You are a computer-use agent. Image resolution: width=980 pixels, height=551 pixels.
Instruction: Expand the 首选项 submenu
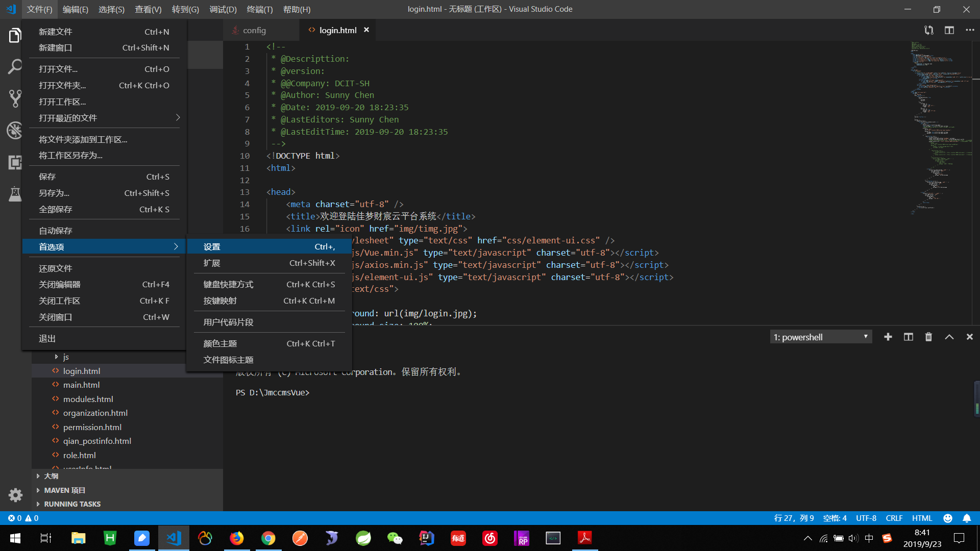click(104, 247)
